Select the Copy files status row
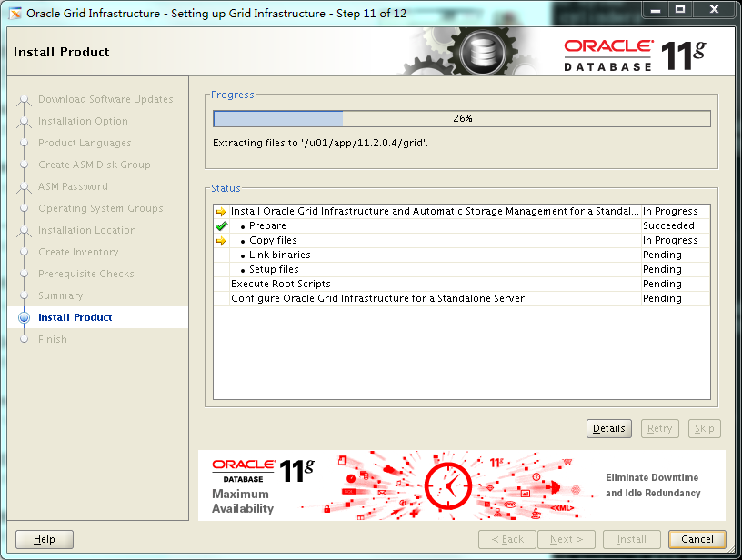The width and height of the screenshot is (742, 560). pyautogui.click(x=462, y=241)
